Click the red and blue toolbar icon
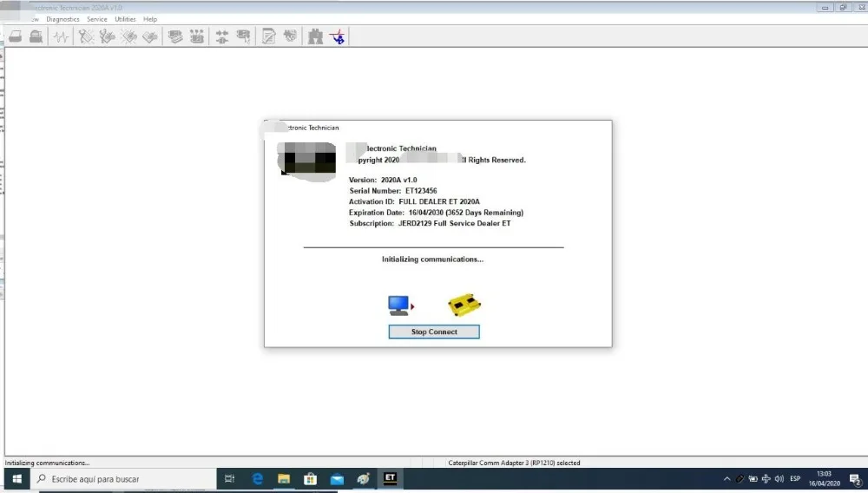Image resolution: width=868 pixels, height=493 pixels. pyautogui.click(x=337, y=36)
